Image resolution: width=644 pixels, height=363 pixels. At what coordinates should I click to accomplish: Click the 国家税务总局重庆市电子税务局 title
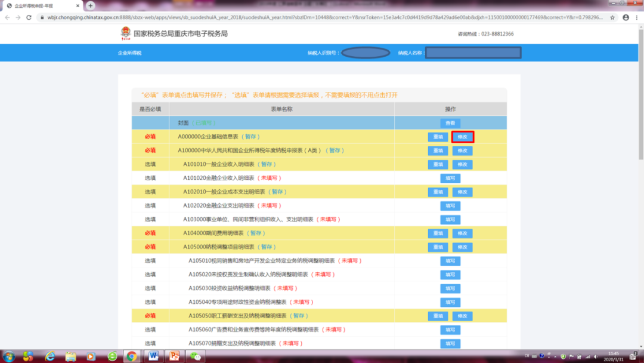[181, 33]
